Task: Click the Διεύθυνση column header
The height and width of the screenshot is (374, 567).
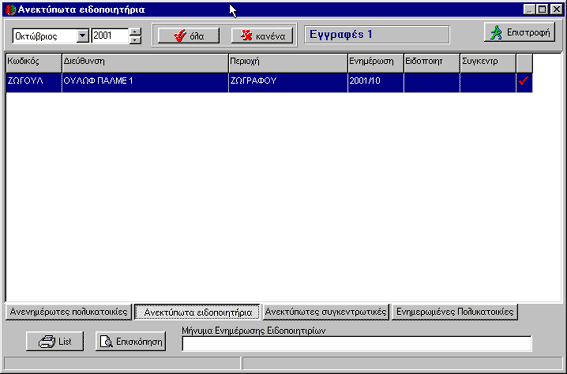Action: 145,63
